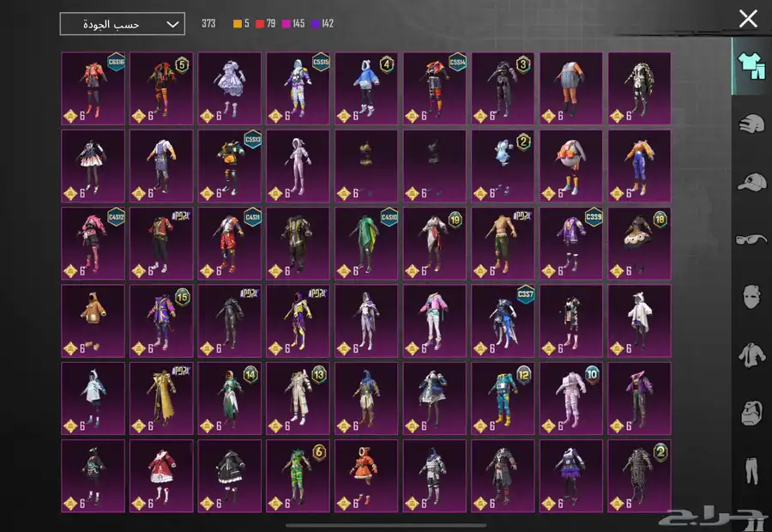Filter by the orange quality swatch
Viewport: 772px width, 532px height.
[x=238, y=24]
